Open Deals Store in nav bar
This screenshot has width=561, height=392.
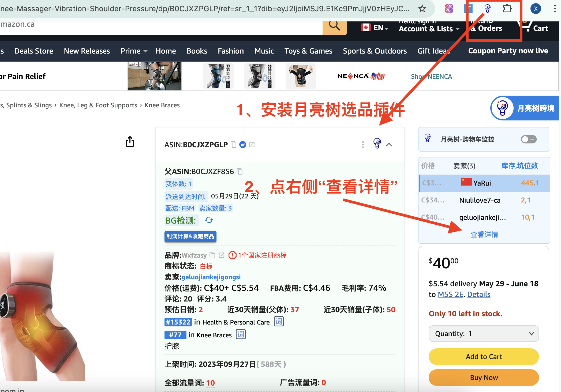point(34,51)
